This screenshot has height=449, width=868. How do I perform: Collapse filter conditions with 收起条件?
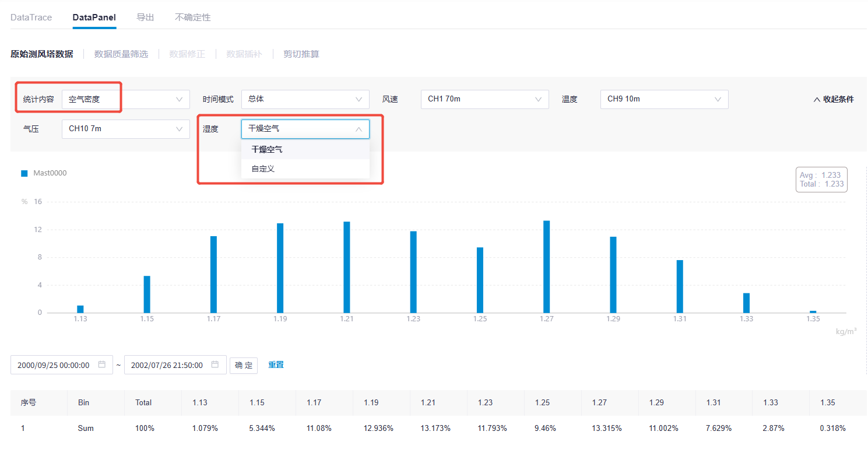coord(833,99)
